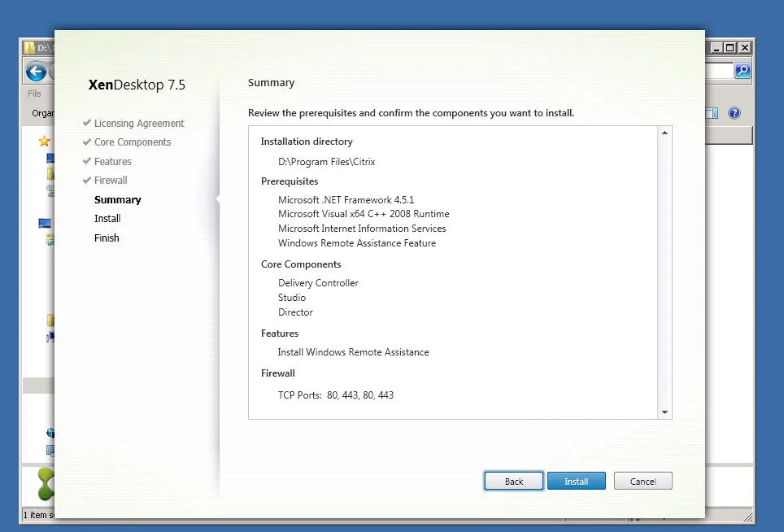Cancel the XenDesktop setup
Viewport: 784px width, 532px height.
click(642, 481)
